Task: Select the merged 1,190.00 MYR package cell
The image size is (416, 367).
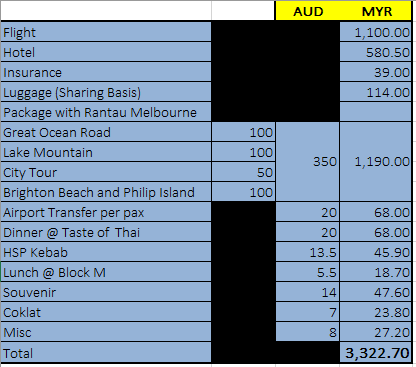Action: 376,162
